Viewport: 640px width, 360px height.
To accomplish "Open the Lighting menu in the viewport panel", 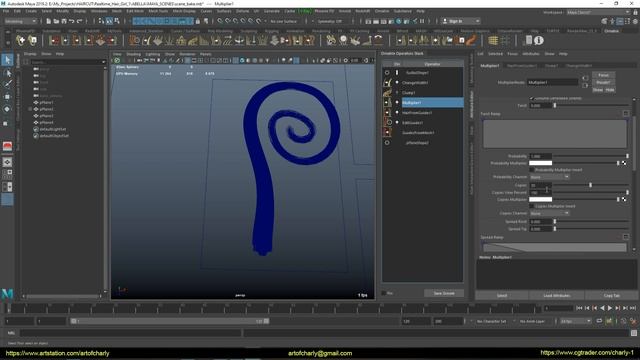I will [x=153, y=54].
